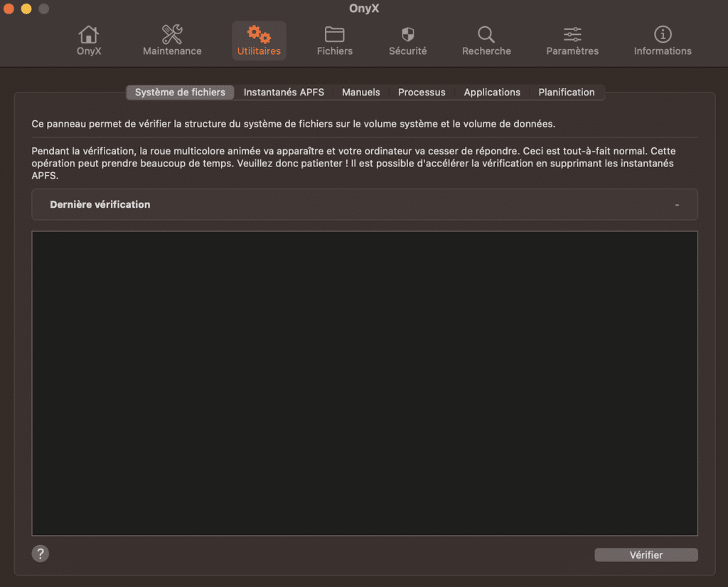Go to the Applications tab
This screenshot has height=587, width=728.
(x=492, y=92)
